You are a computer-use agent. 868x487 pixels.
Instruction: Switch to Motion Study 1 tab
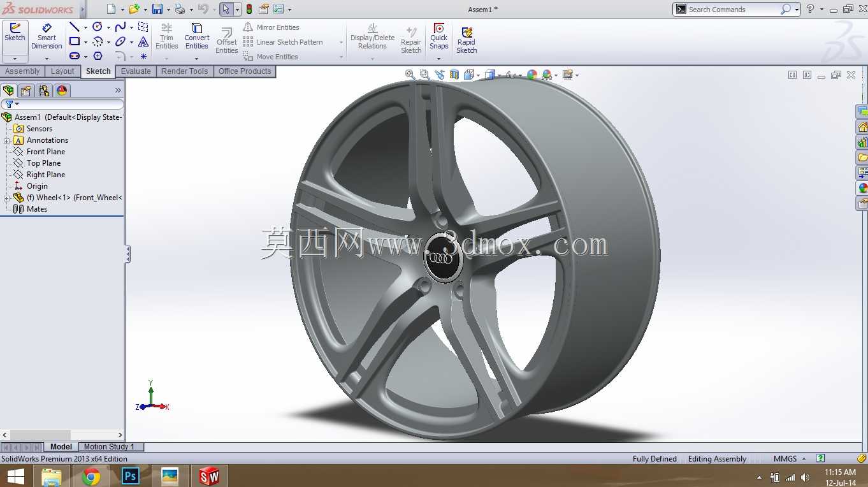click(109, 447)
